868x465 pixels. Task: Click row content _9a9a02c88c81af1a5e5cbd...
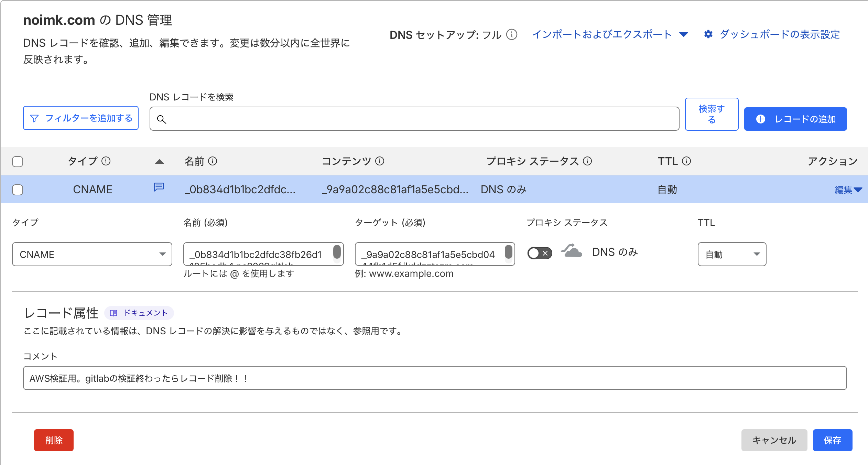(395, 190)
